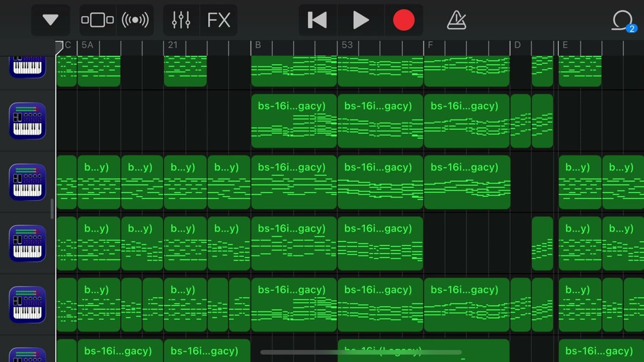This screenshot has width=644, height=362.
Task: Tap section marker B in the ruler
Action: pos(258,45)
